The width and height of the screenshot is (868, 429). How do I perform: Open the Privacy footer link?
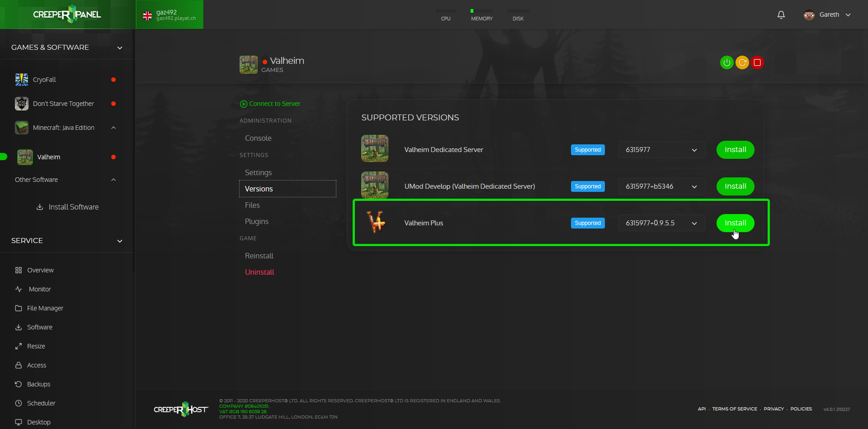[774, 409]
